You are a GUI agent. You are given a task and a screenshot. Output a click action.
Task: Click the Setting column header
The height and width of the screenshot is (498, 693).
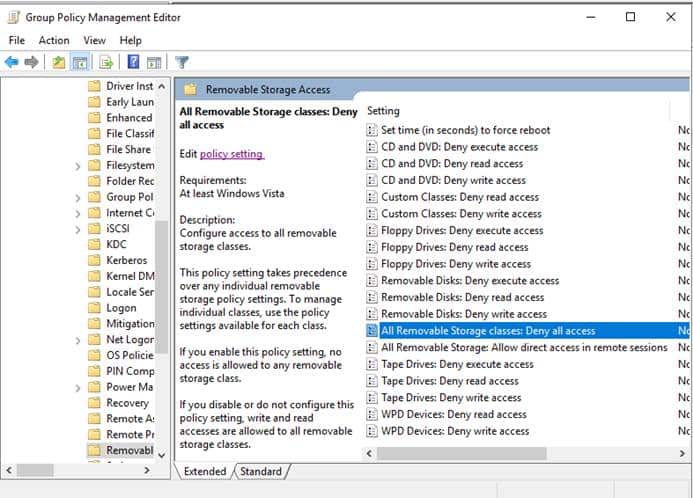(x=384, y=111)
